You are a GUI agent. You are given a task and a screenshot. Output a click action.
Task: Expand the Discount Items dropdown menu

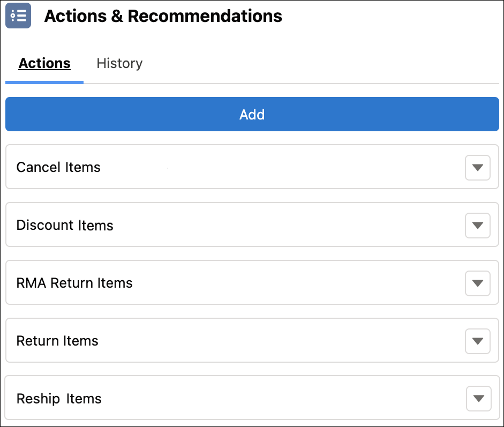point(478,226)
